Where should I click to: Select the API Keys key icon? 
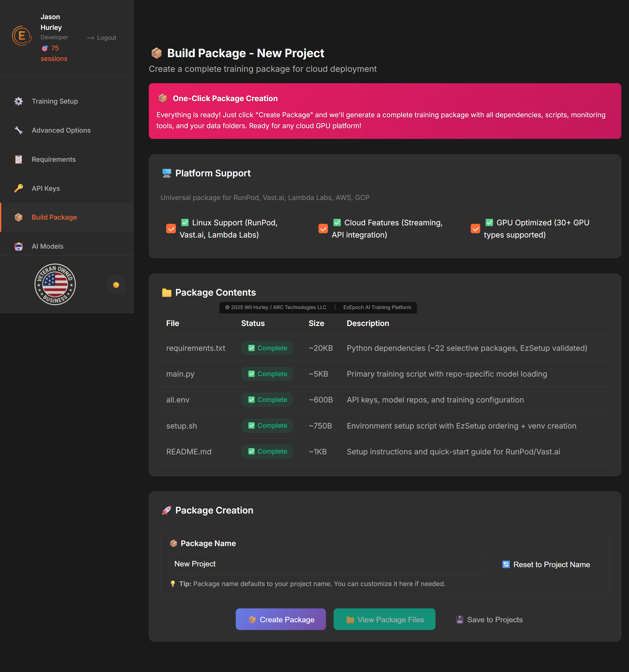(19, 188)
